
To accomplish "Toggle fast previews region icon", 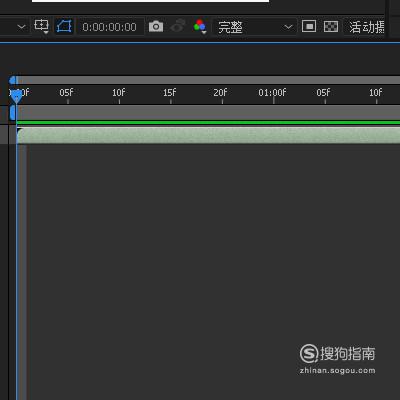I will [x=309, y=26].
